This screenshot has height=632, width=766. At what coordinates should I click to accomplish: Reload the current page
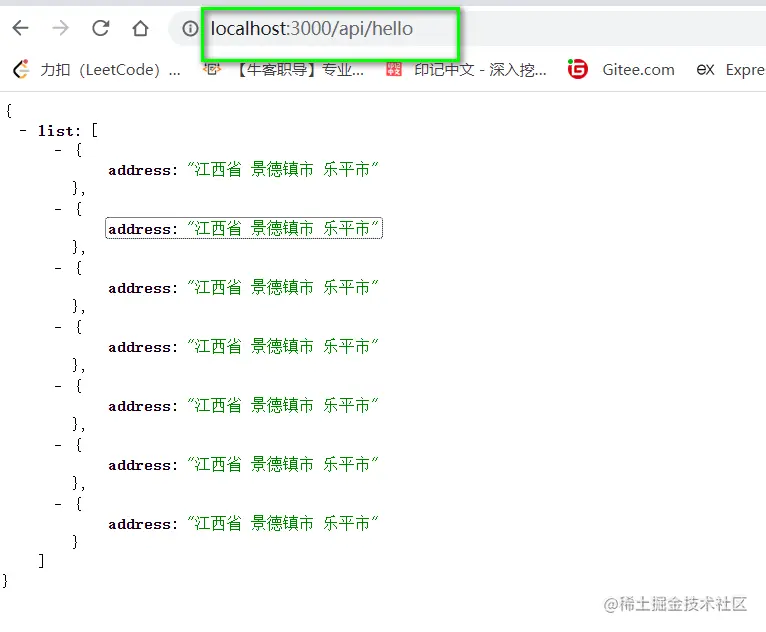101,28
